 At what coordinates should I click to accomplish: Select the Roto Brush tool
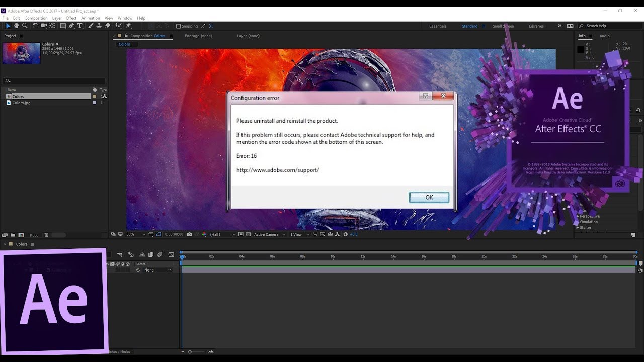coord(118,26)
